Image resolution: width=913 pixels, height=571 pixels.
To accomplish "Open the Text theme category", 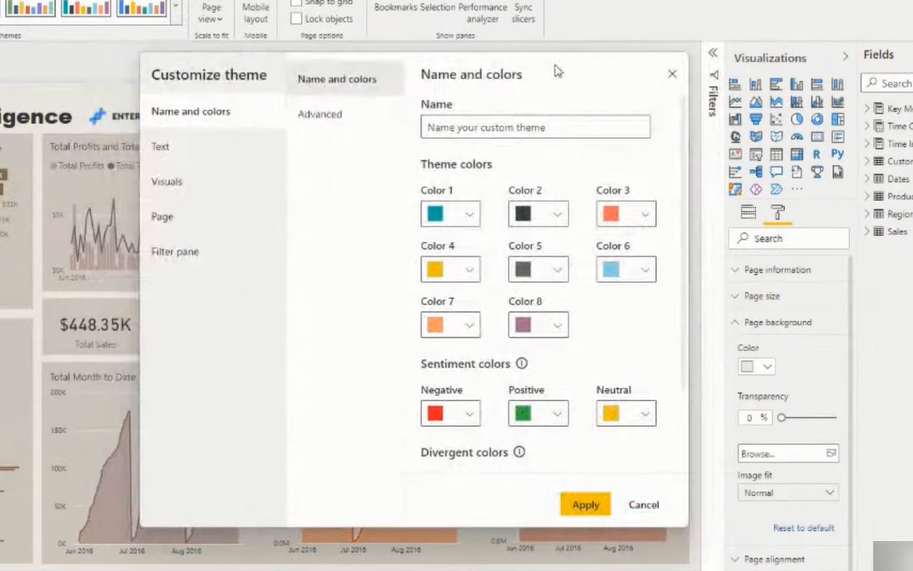I will click(160, 147).
